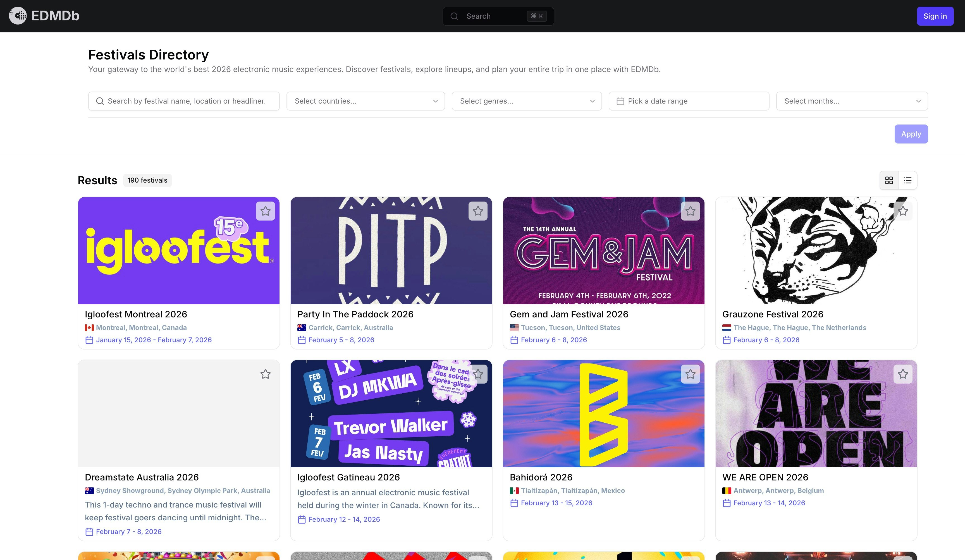The image size is (965, 560).
Task: Expand the Select months dropdown
Action: coord(852,101)
